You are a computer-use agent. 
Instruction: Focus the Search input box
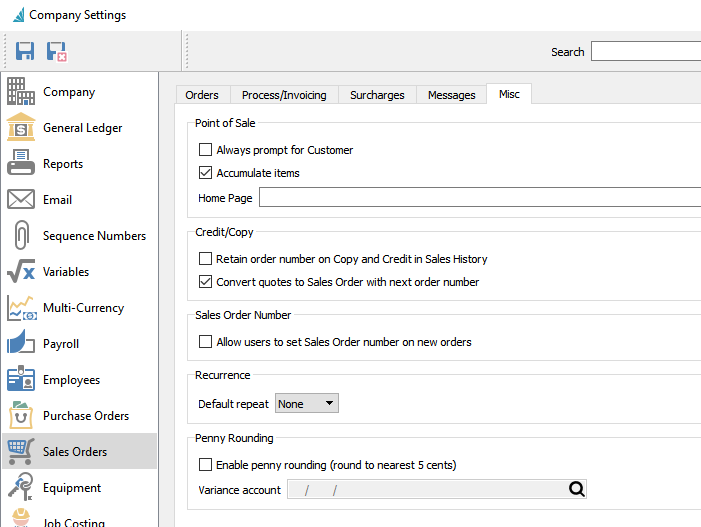(x=646, y=51)
